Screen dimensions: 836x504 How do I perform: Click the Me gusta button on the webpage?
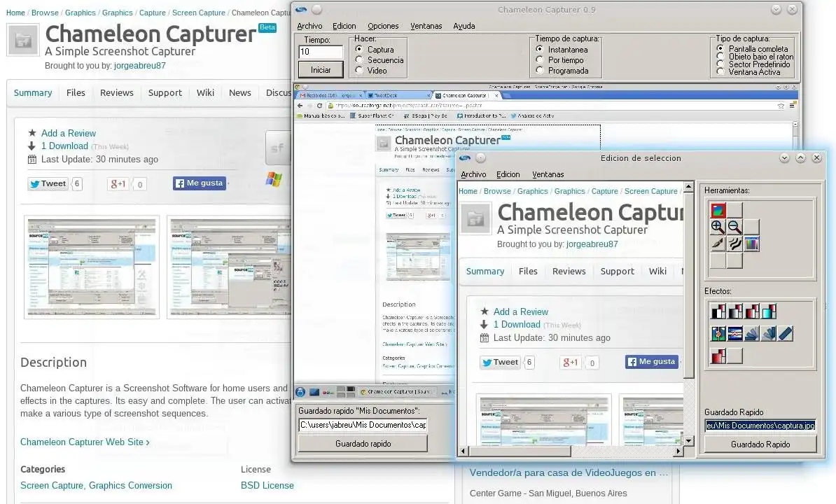point(200,183)
